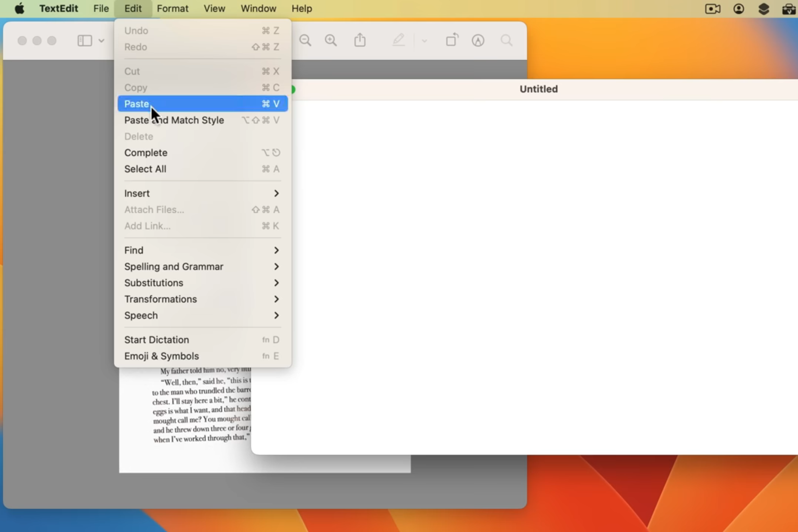798x532 pixels.
Task: Click the zoom out magnifier in Preview toolbar
Action: click(305, 40)
